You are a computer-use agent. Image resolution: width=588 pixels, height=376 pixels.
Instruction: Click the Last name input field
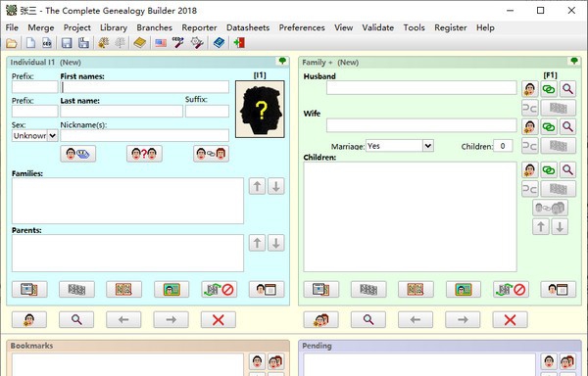pos(122,112)
